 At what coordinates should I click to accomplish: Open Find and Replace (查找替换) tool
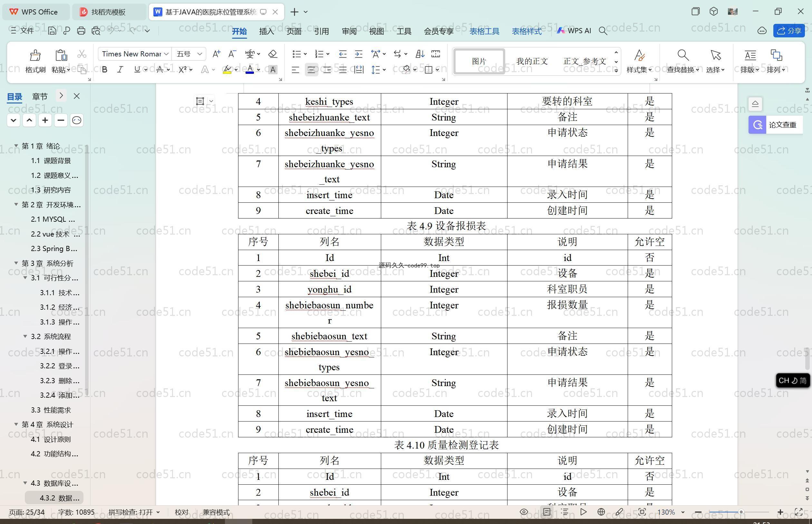[683, 61]
